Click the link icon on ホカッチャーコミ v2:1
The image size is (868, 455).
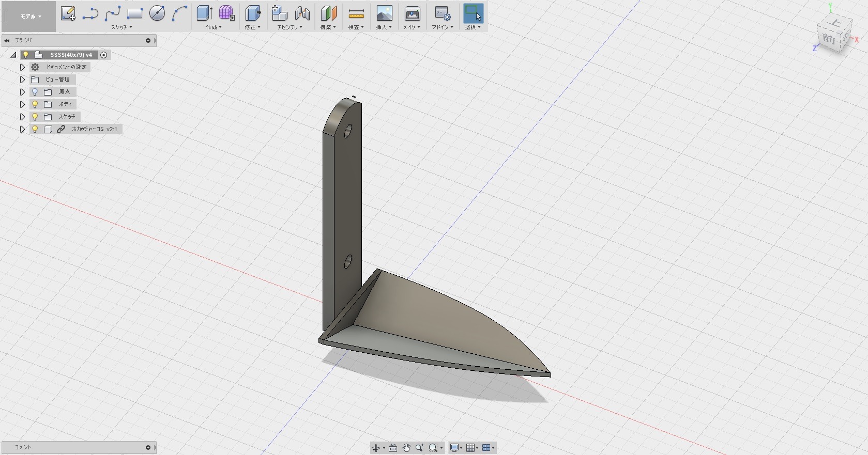[x=61, y=129]
